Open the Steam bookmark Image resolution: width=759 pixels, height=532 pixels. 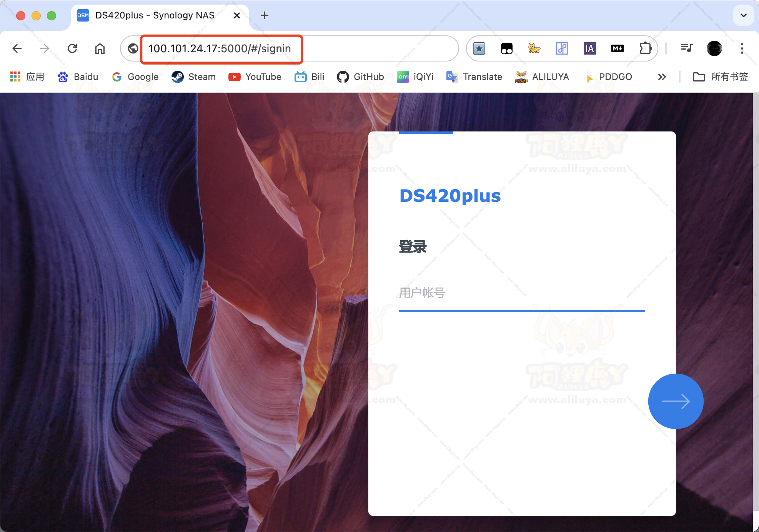click(x=193, y=77)
